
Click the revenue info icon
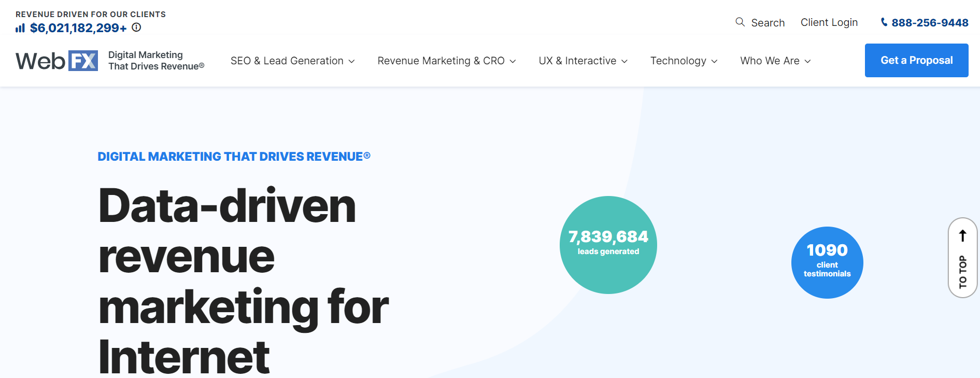(x=136, y=27)
